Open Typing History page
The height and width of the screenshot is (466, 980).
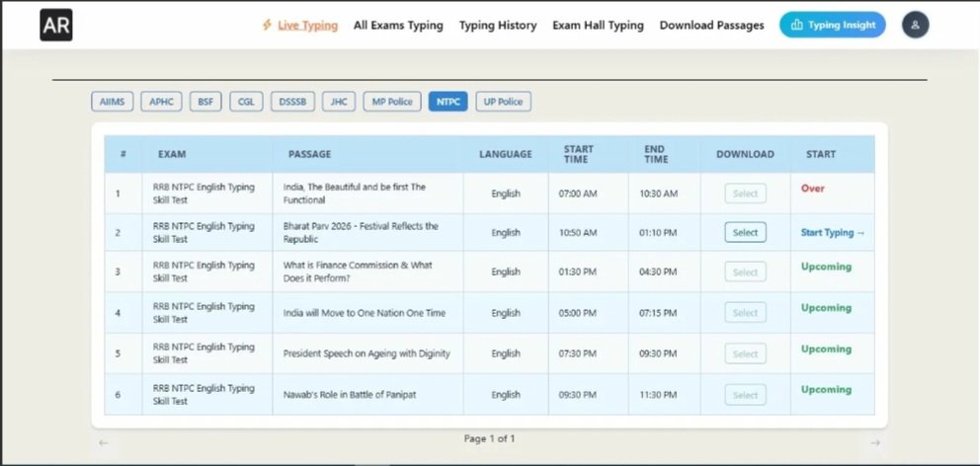tap(498, 26)
